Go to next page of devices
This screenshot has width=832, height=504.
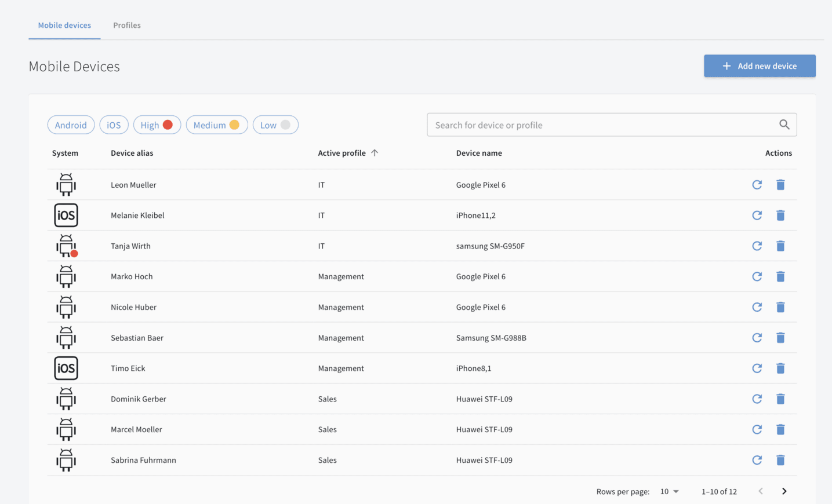(784, 491)
